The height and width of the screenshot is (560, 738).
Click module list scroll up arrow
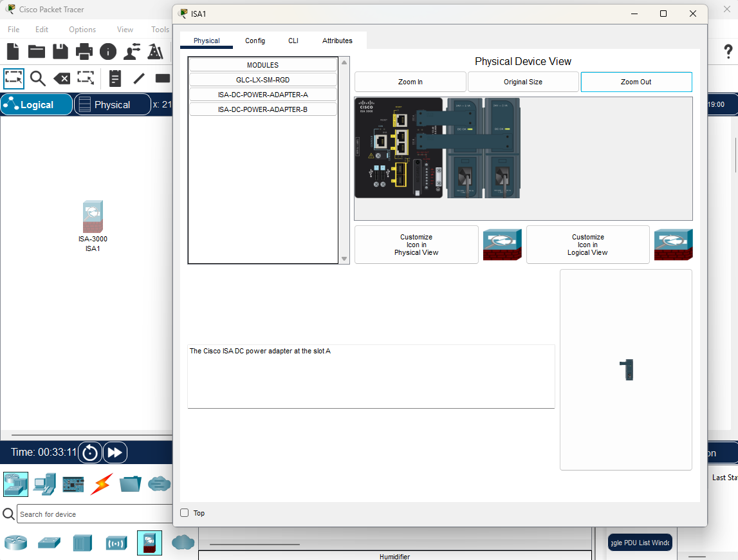344,62
